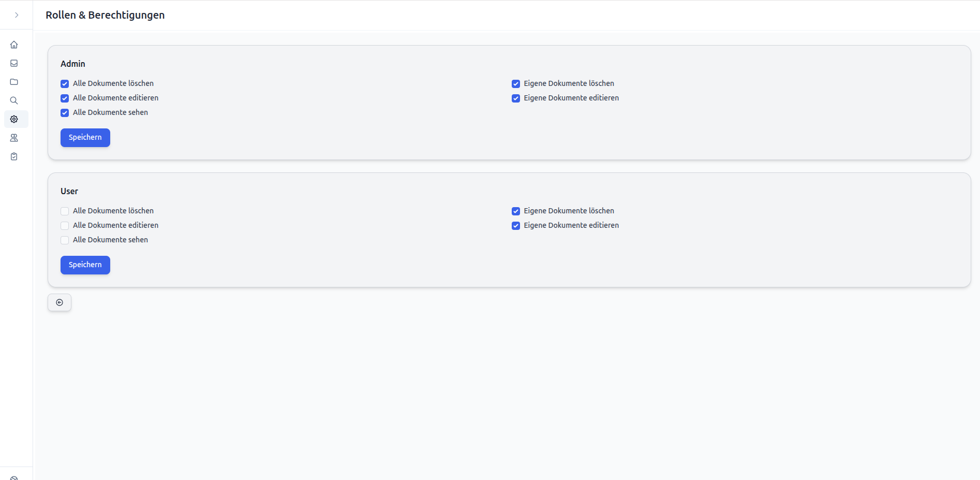Viewport: 980px width, 480px height.
Task: Enable User 'Alle Dokumente löschen' checkbox
Action: pyautogui.click(x=65, y=211)
